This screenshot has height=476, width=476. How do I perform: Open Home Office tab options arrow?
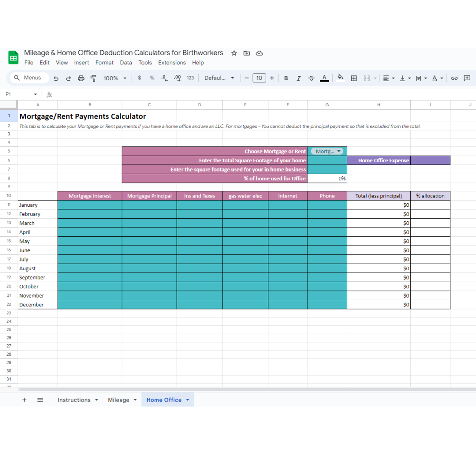pyautogui.click(x=188, y=400)
